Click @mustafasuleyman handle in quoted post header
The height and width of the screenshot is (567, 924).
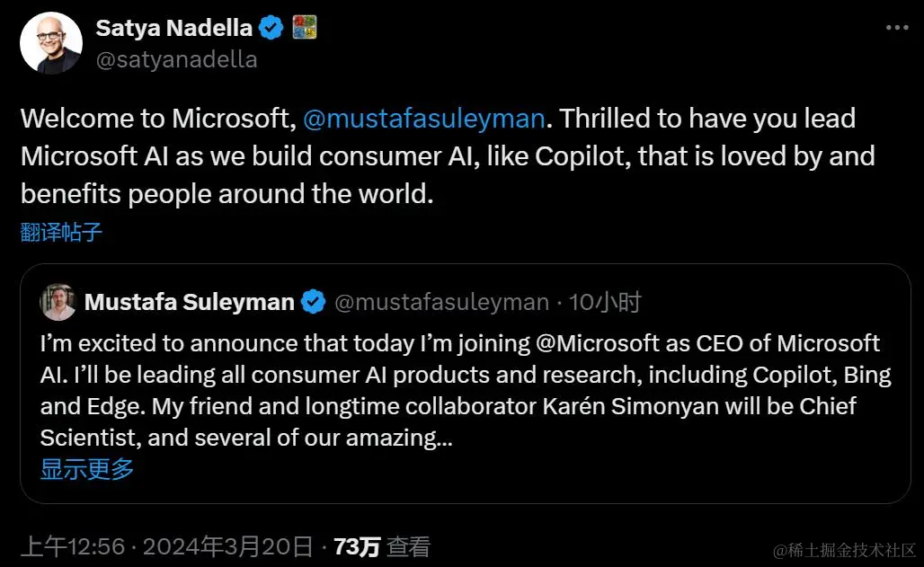click(441, 302)
